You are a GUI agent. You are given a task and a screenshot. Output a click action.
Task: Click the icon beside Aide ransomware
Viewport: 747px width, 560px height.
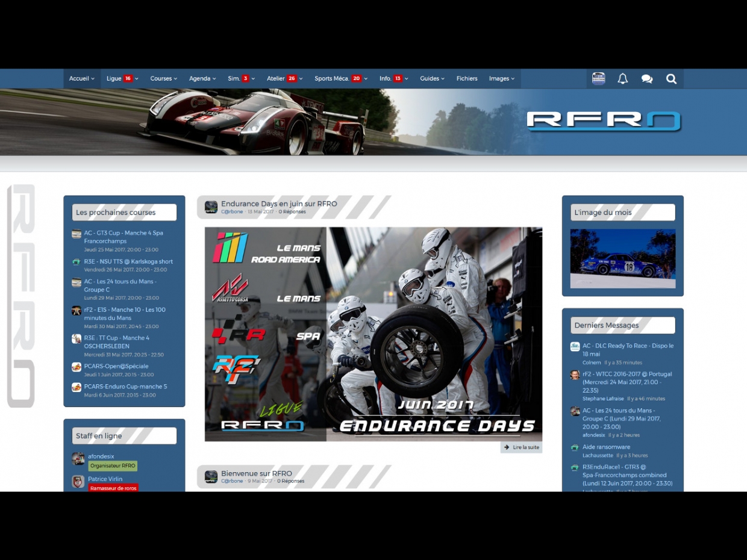[575, 447]
